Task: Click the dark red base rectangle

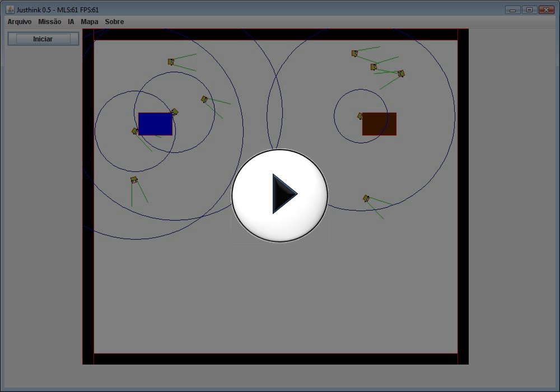Action: tap(379, 124)
